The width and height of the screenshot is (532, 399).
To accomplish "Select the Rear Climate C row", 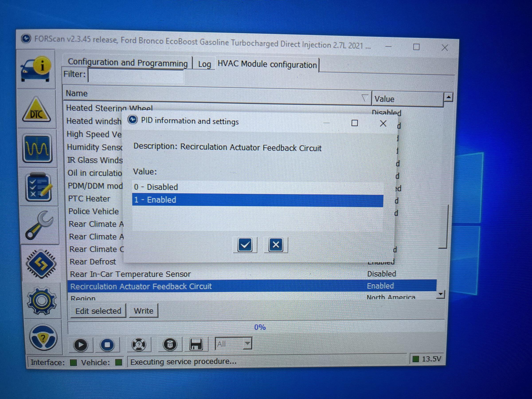I will pos(96,249).
